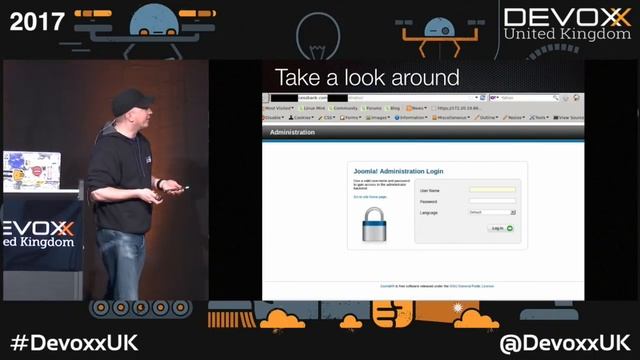Click the Log in button

pyautogui.click(x=501, y=229)
